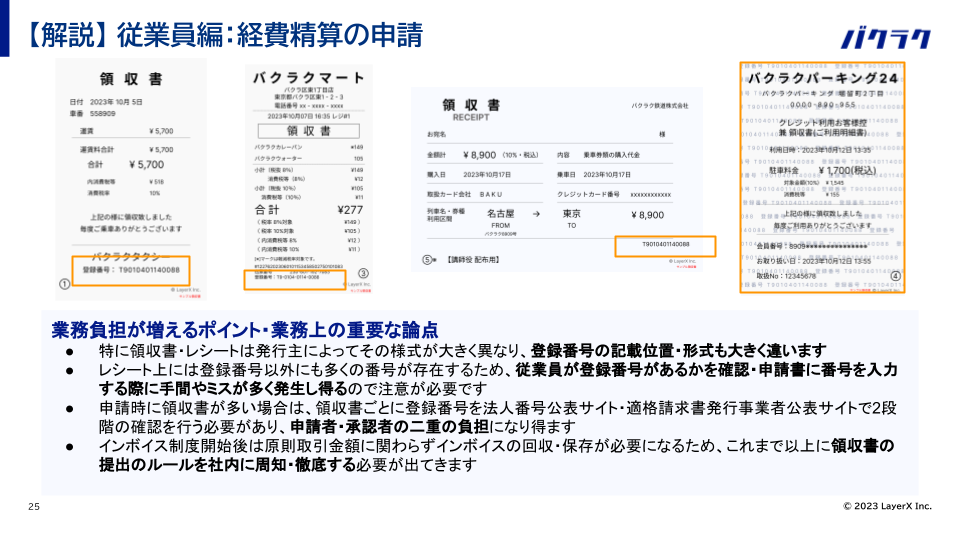The width and height of the screenshot is (960, 540).
Task: Click the 日付 2023年10月5日 line on taxi receipt
Action: (x=106, y=102)
